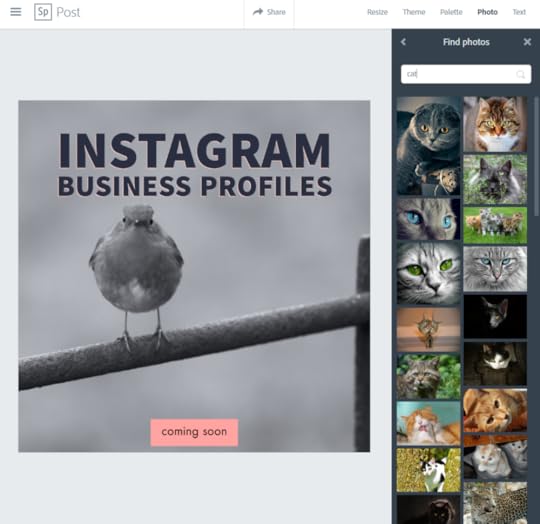Select the Photo tab
The width and height of the screenshot is (540, 524).
pyautogui.click(x=487, y=12)
